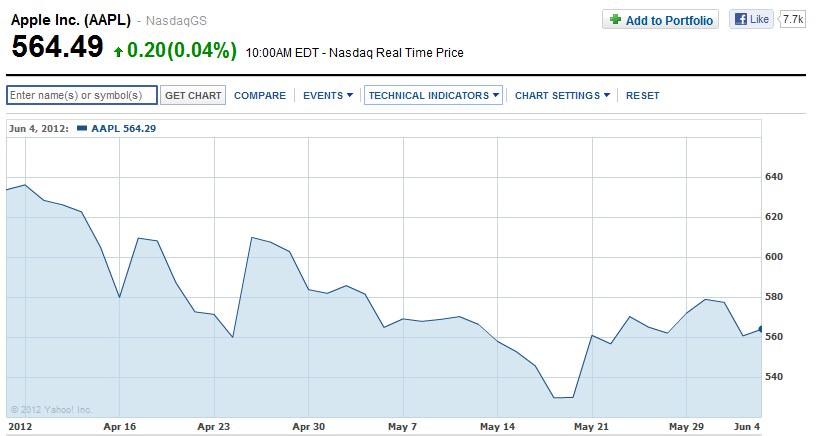Click the Apr 16 axis label
822x436 pixels.
click(120, 427)
